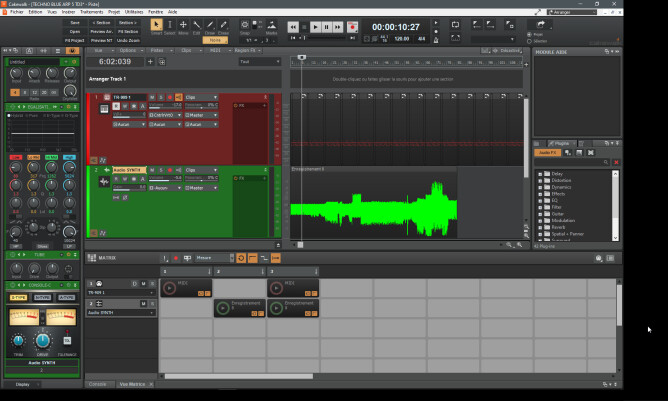
Task: Open Audio SYNTH Master output dropdown
Action: [x=201, y=188]
